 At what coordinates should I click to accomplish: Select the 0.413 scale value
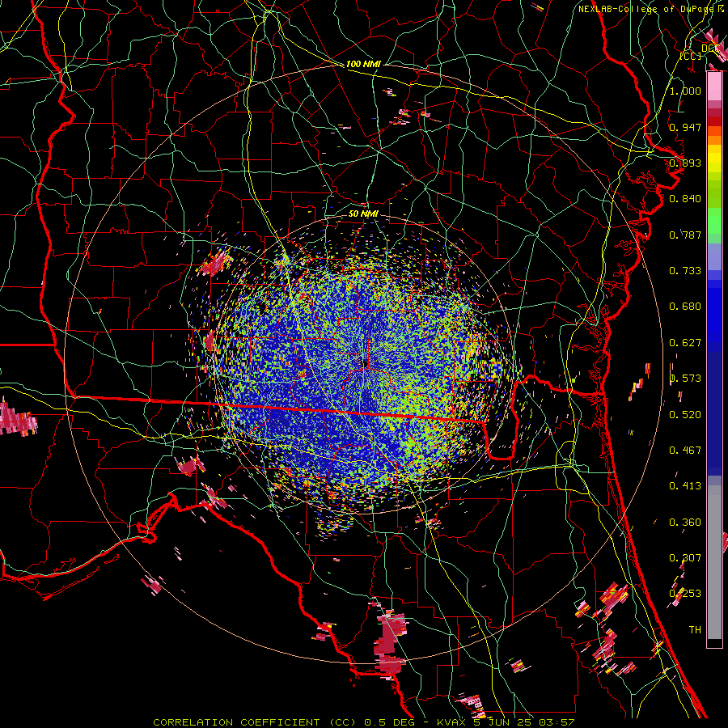(685, 486)
